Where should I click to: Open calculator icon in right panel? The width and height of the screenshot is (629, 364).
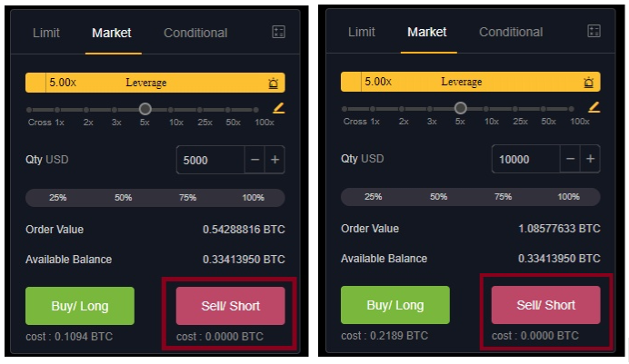(x=594, y=31)
